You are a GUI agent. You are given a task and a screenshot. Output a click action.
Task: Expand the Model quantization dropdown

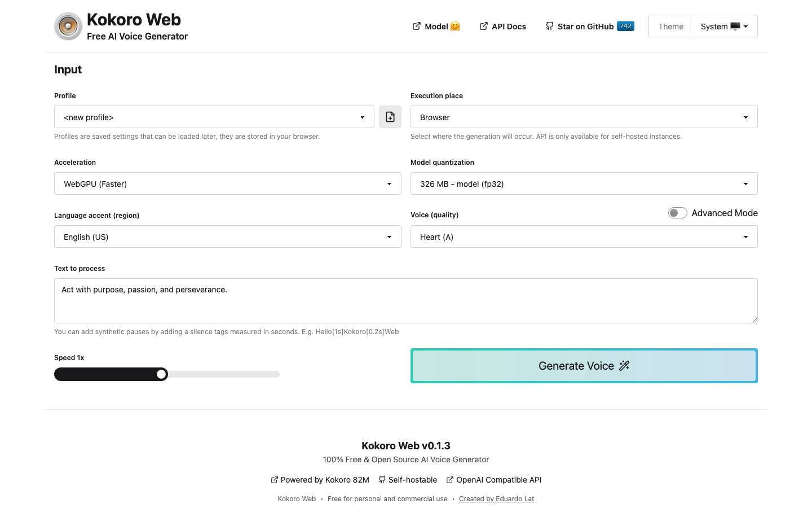click(x=584, y=183)
